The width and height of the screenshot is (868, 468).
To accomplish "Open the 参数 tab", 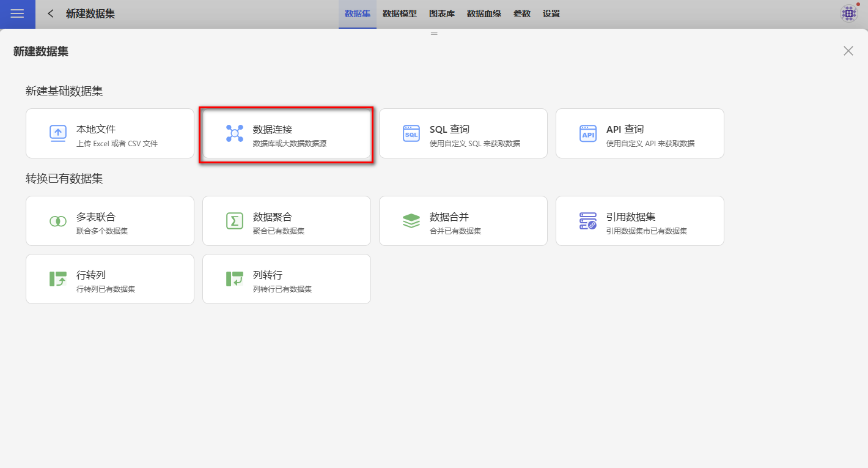I will [x=522, y=13].
